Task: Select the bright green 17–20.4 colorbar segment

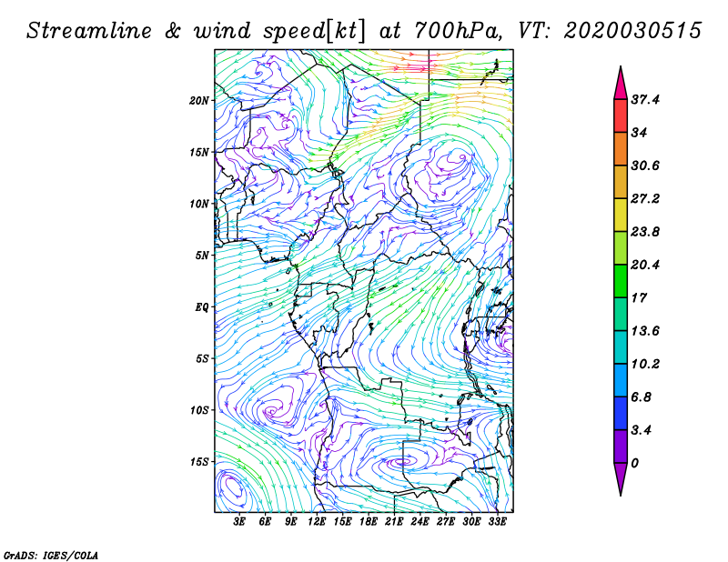Action: (x=621, y=281)
